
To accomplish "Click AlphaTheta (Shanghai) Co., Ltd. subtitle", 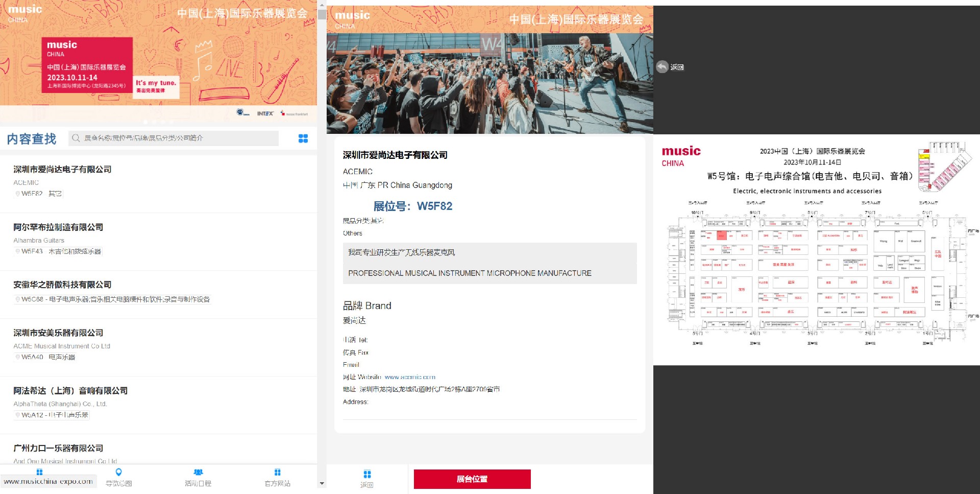I will [x=60, y=404].
